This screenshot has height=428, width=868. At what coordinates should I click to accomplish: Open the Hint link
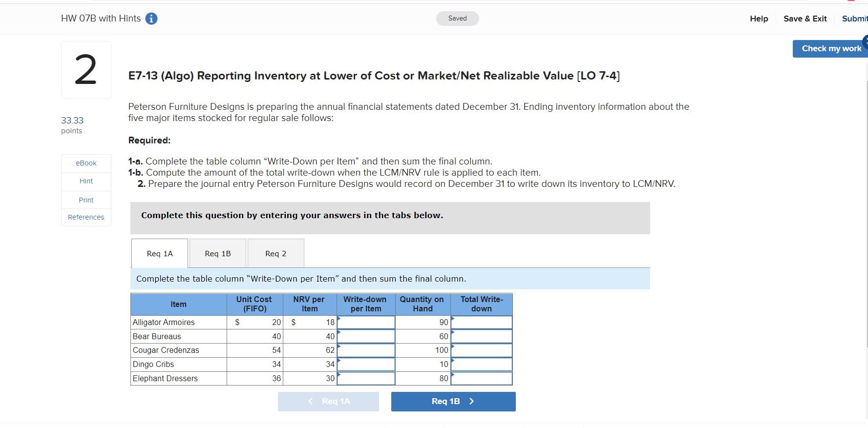tap(86, 181)
